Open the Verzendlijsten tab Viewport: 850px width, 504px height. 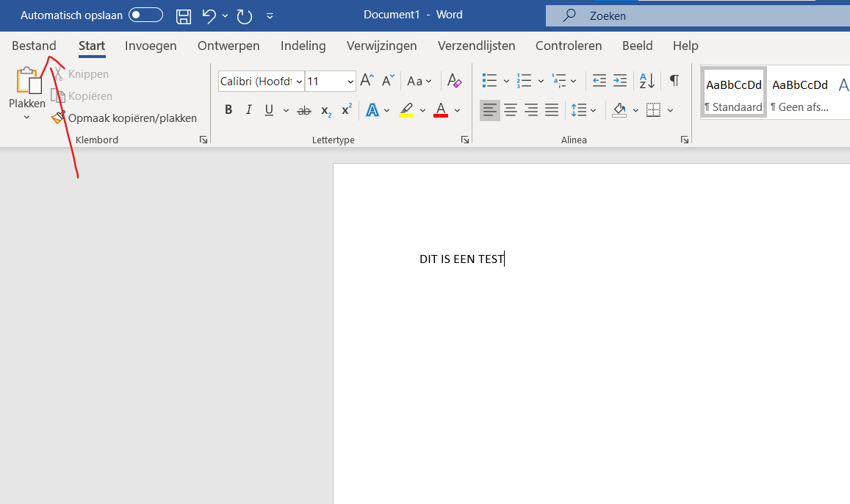click(x=477, y=46)
